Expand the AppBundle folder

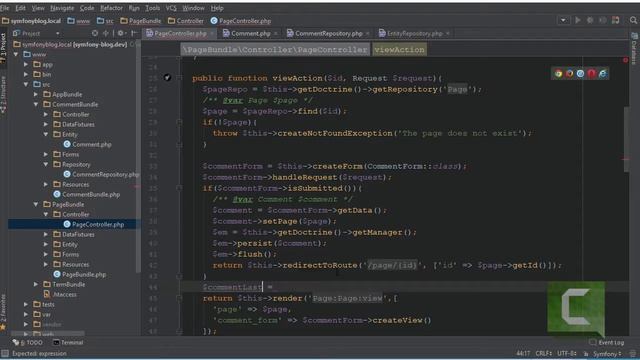point(36,94)
